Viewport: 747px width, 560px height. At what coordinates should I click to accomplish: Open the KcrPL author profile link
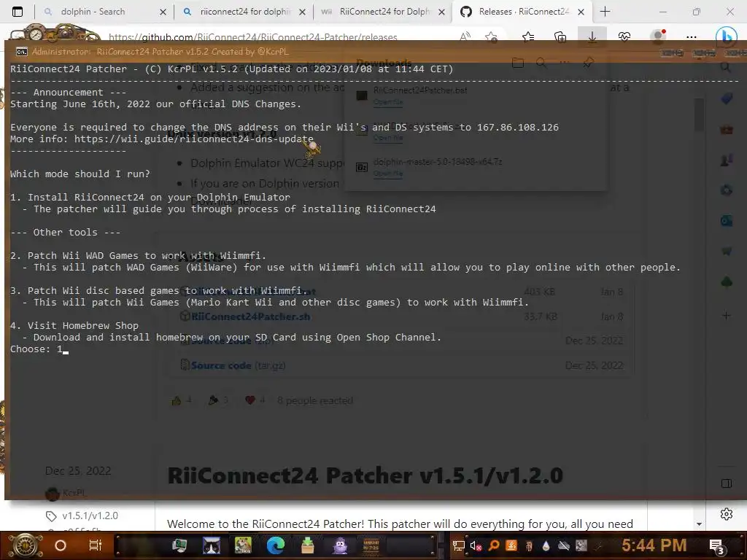[x=74, y=493]
